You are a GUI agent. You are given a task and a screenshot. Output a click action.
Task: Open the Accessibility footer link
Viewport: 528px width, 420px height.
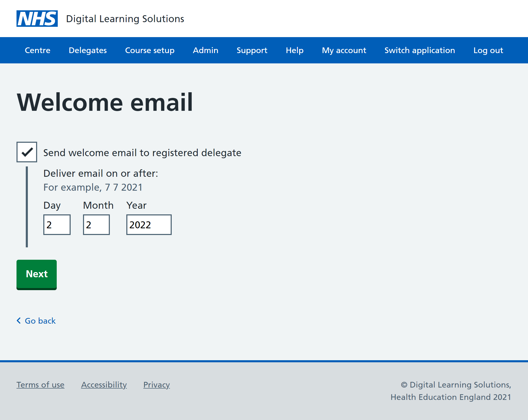(x=104, y=385)
